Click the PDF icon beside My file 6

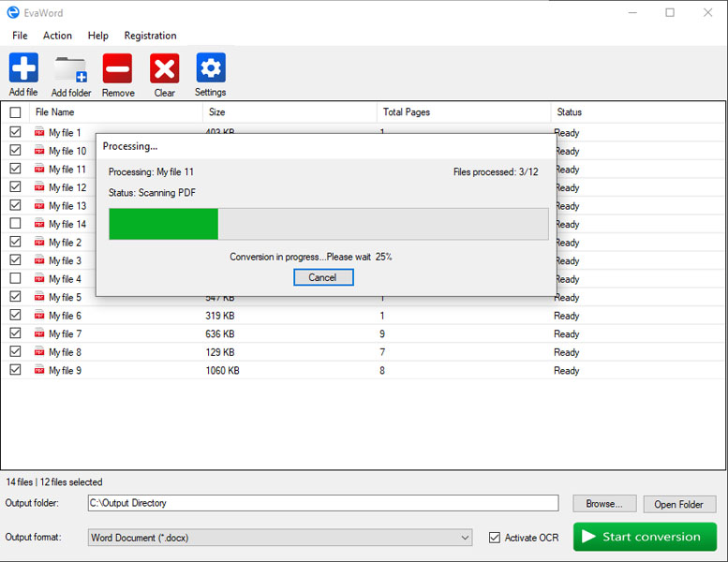[x=39, y=315]
